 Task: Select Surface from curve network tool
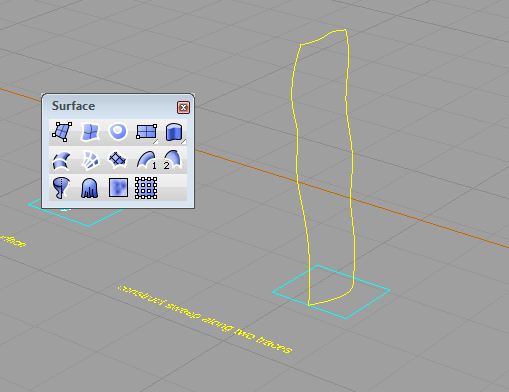pos(90,160)
